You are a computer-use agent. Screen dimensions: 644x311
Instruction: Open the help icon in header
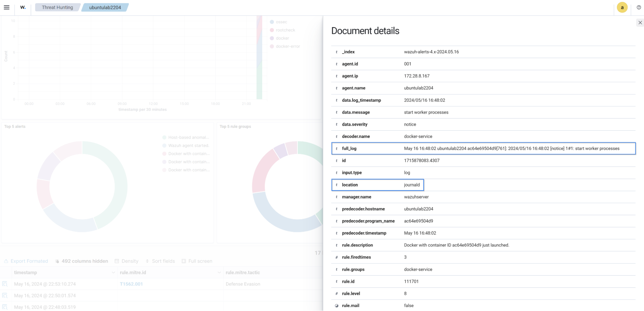click(639, 7)
